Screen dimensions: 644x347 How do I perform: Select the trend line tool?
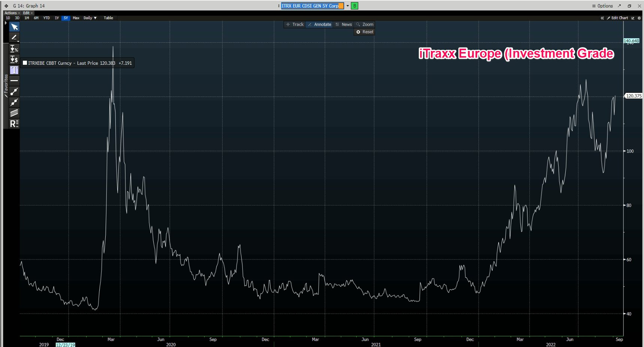[x=14, y=91]
